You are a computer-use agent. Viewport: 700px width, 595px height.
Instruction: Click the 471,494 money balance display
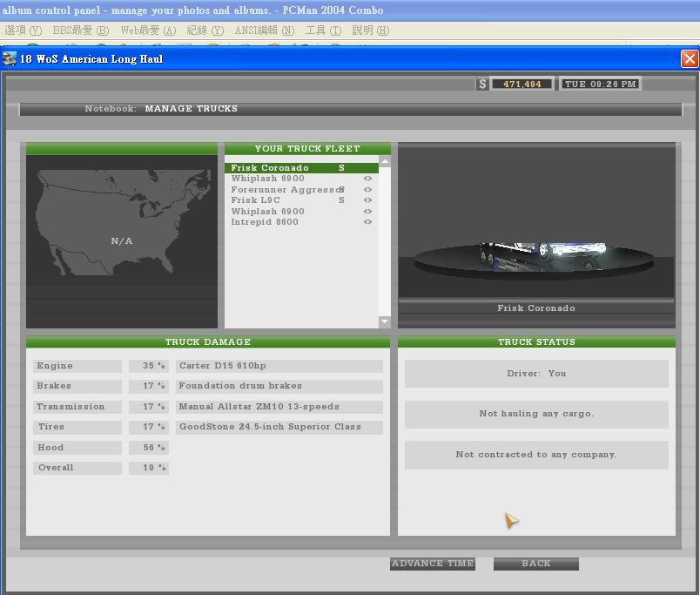pos(522,84)
